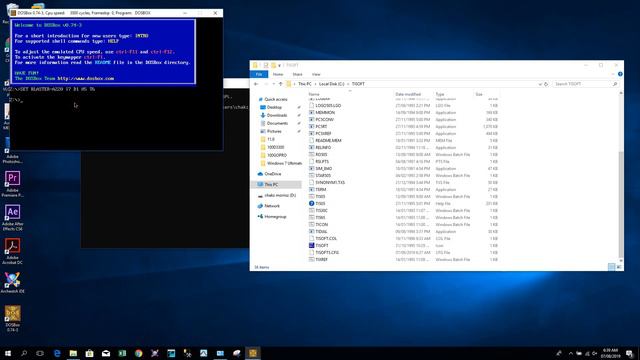This screenshot has height=360, width=640.
Task: Open the notification Action Center icon
Action: (x=629, y=353)
